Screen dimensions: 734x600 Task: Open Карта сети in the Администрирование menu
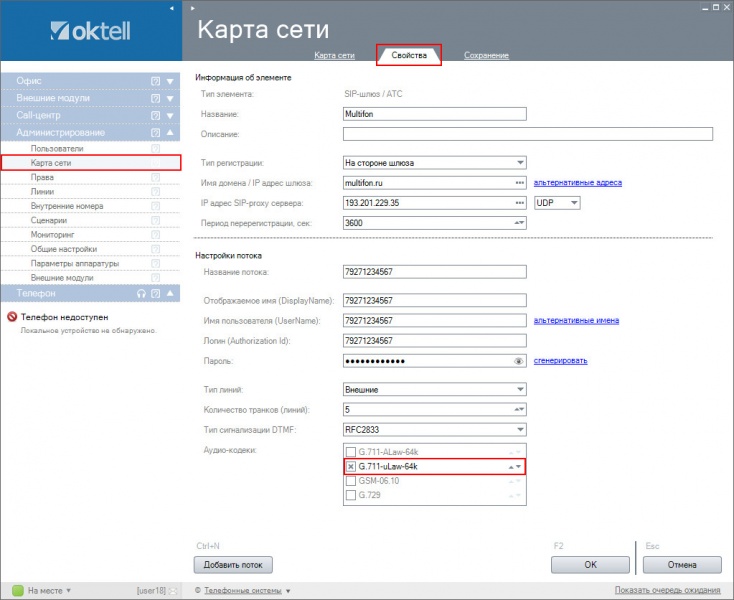click(x=91, y=163)
